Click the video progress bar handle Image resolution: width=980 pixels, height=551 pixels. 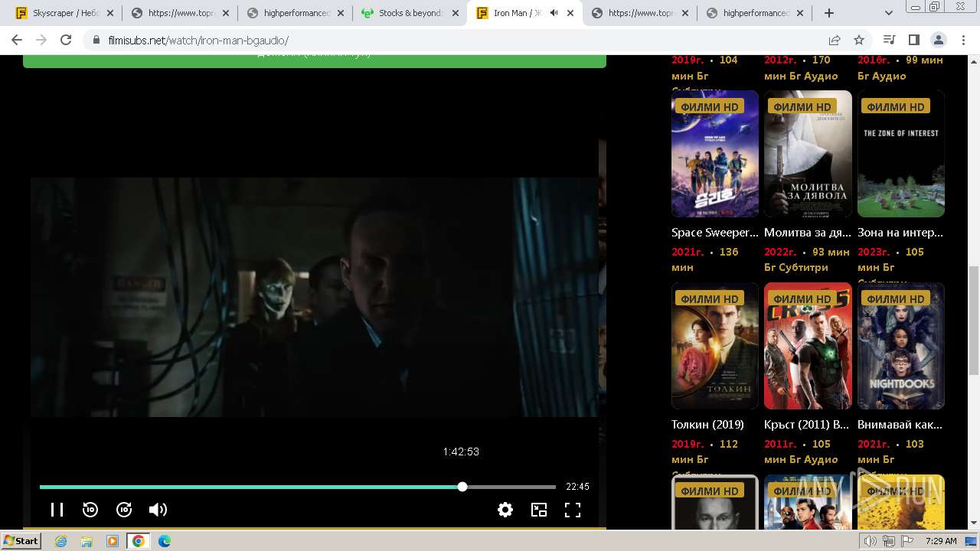(462, 487)
